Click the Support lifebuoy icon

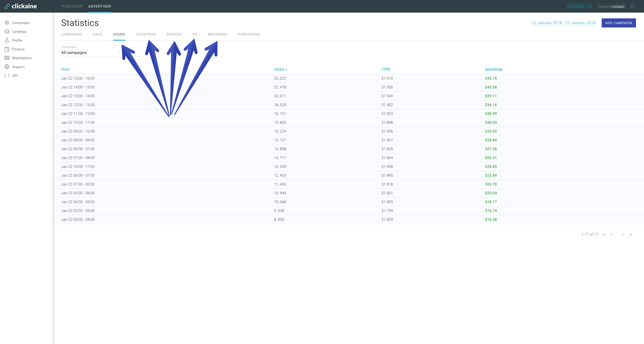7,67
